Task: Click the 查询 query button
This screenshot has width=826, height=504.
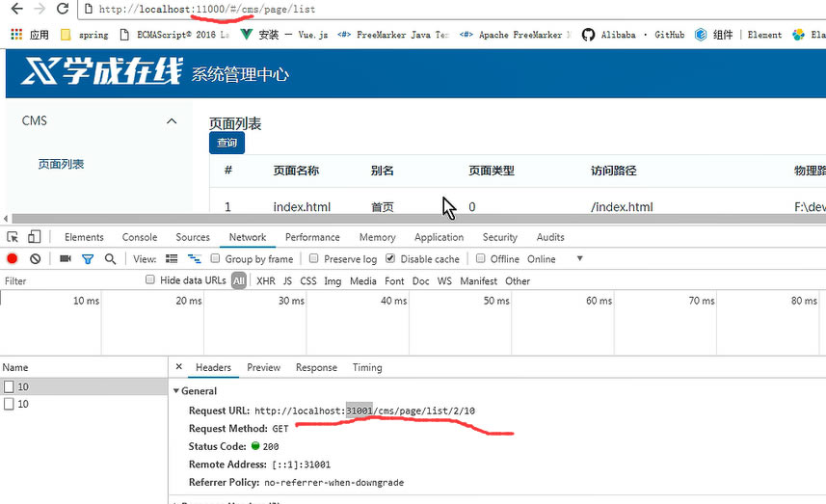Action: click(x=226, y=143)
